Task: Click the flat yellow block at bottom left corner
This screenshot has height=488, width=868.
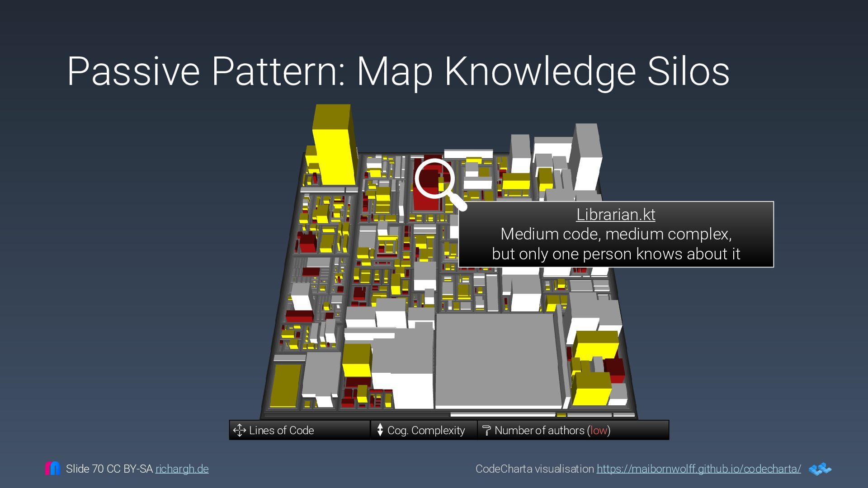Action: (285, 385)
